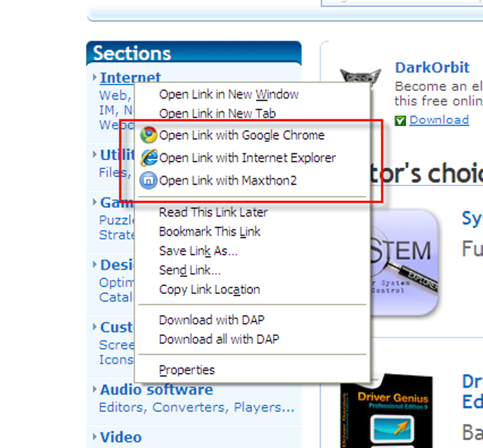Click the Maxthon2 icon in context menu
Image resolution: width=483 pixels, height=448 pixels.
148,180
